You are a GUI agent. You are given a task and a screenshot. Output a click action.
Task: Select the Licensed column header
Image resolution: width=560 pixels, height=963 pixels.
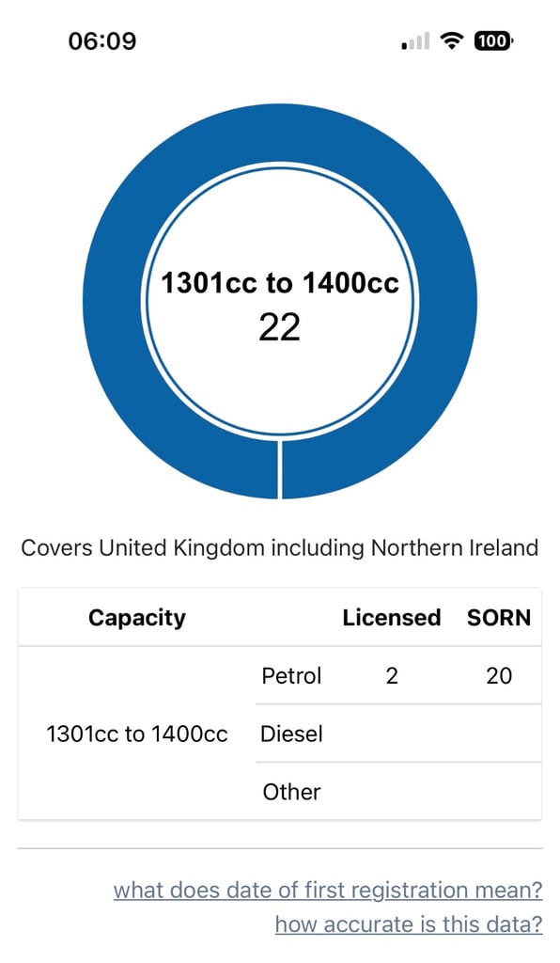click(x=392, y=617)
